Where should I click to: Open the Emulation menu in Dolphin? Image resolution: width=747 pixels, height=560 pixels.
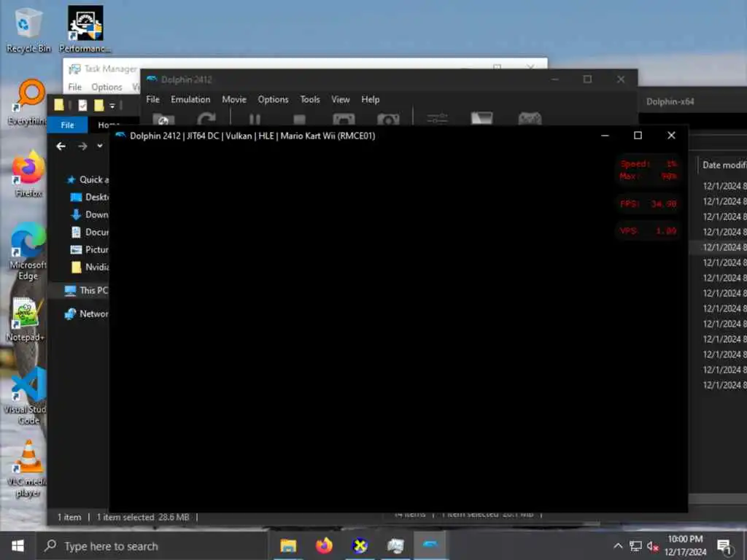[190, 99]
